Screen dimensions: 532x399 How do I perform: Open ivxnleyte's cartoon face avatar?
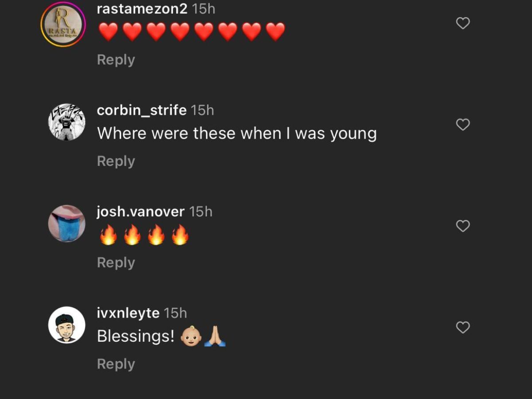point(66,325)
